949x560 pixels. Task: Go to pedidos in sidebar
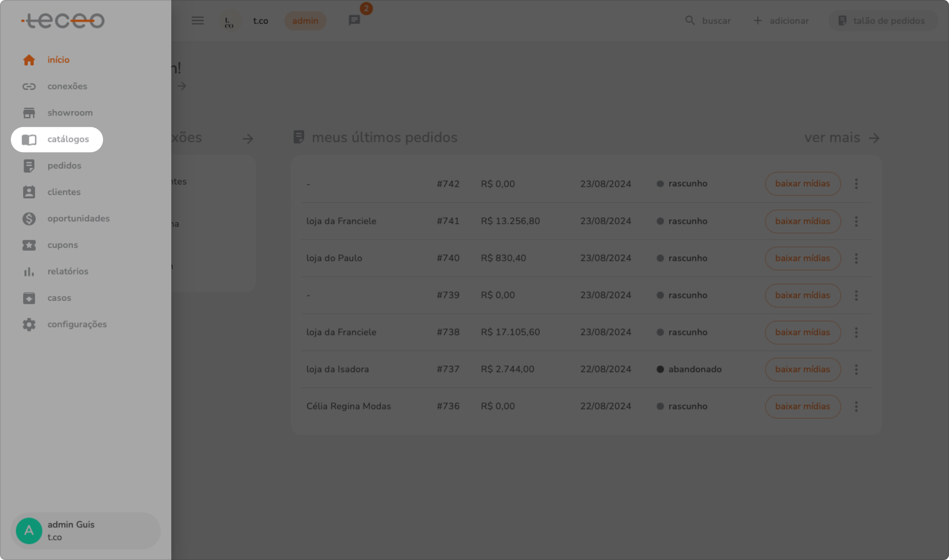pyautogui.click(x=64, y=166)
